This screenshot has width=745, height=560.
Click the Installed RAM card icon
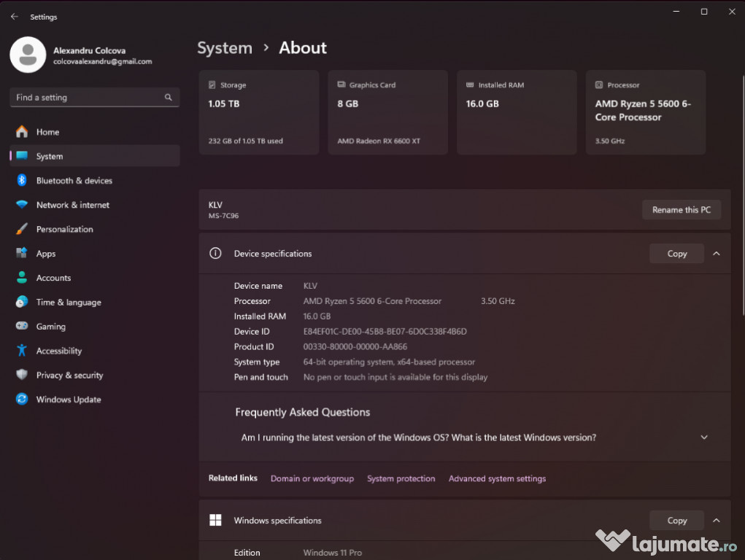pos(470,85)
